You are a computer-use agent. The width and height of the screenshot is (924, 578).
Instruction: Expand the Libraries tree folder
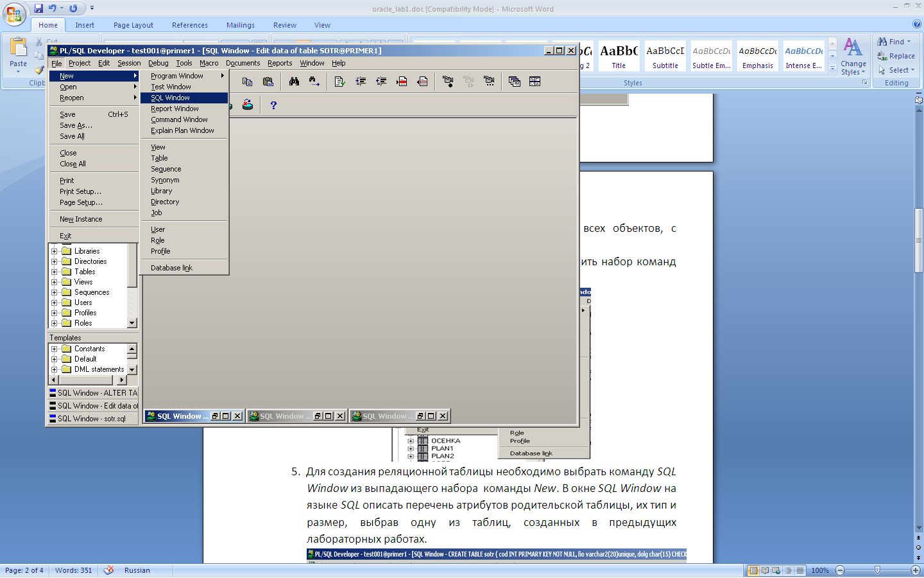point(55,251)
